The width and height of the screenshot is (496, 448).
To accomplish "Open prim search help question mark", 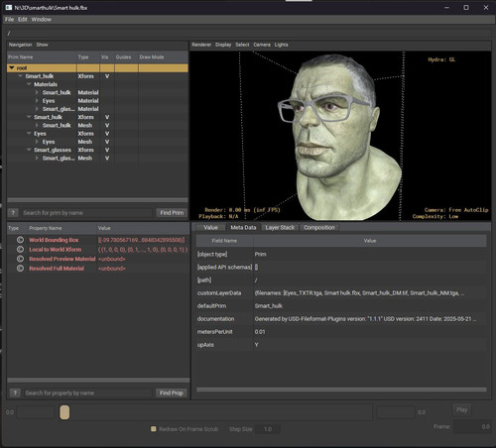I will [x=13, y=213].
